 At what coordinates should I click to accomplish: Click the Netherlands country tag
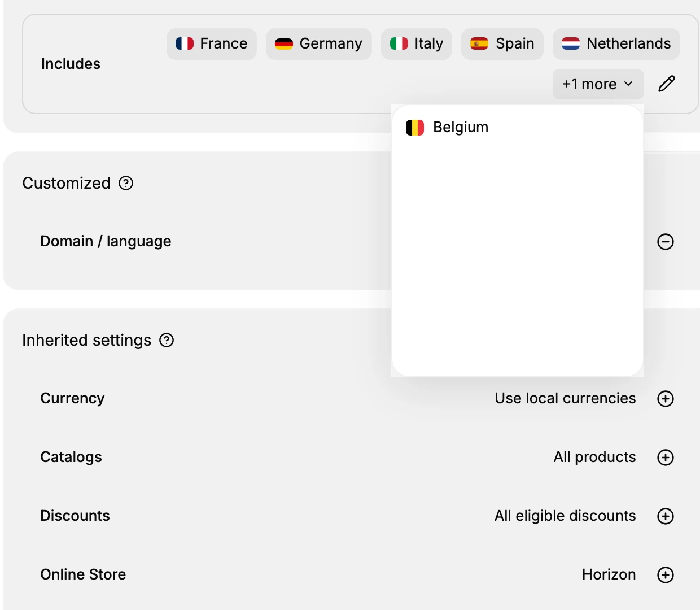(x=616, y=43)
